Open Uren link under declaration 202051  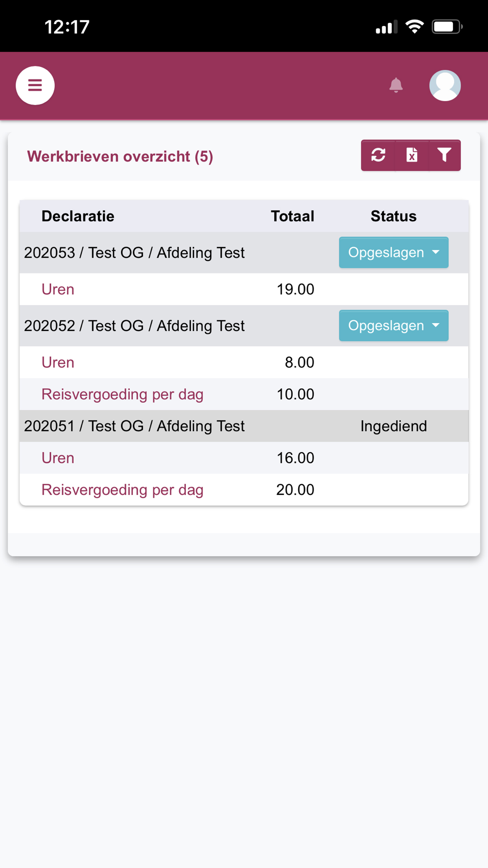pyautogui.click(x=58, y=458)
